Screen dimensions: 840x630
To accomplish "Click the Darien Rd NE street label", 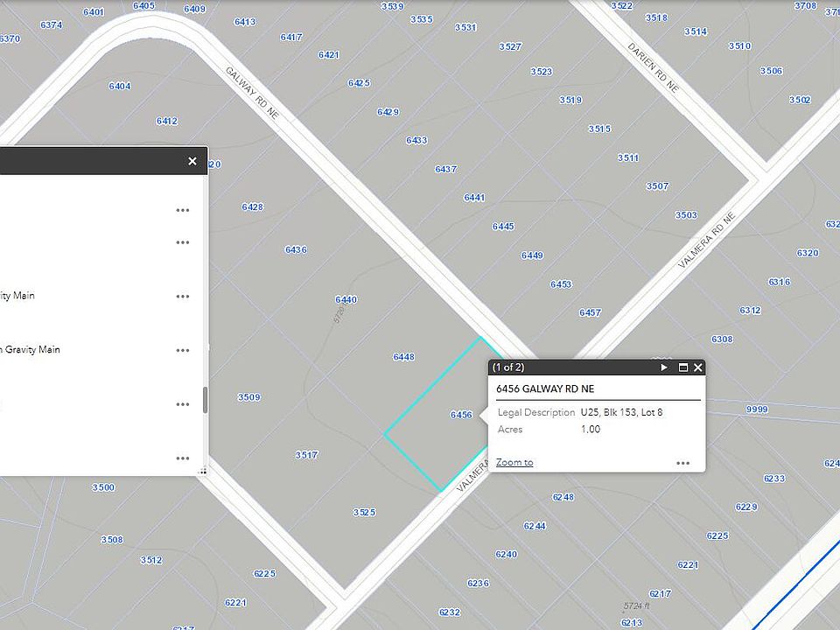I will click(653, 67).
